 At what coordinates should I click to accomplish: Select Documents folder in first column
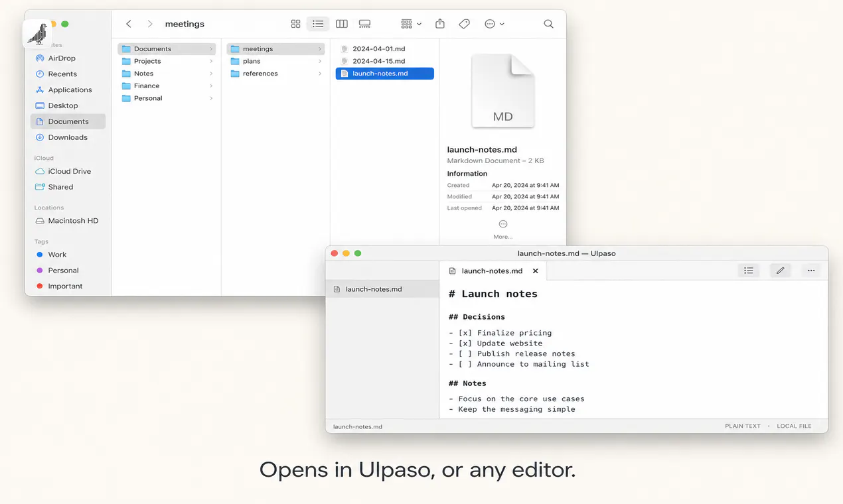point(167,49)
